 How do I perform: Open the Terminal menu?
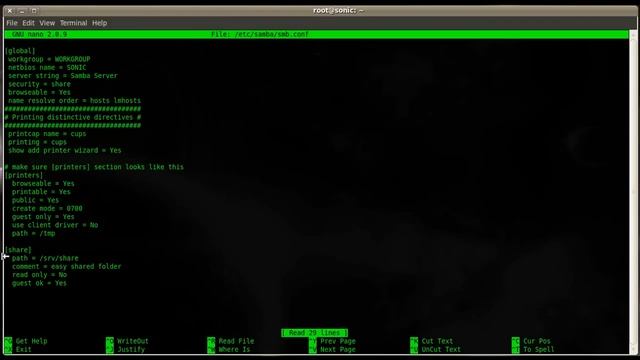pyautogui.click(x=73, y=23)
